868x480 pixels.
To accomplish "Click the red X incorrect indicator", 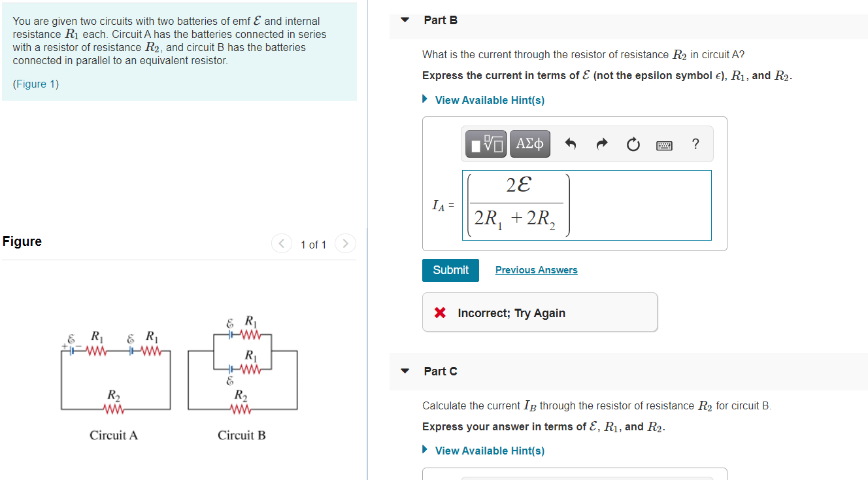I will click(440, 313).
